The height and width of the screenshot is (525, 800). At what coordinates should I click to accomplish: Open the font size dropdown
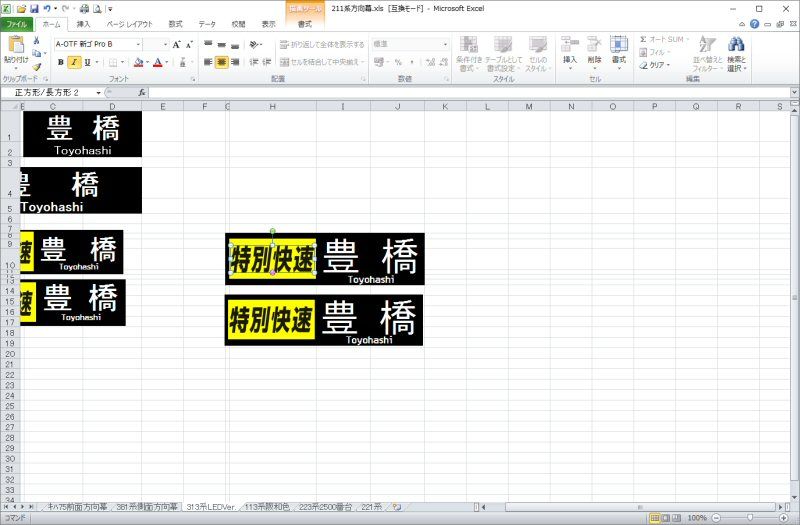pos(165,45)
